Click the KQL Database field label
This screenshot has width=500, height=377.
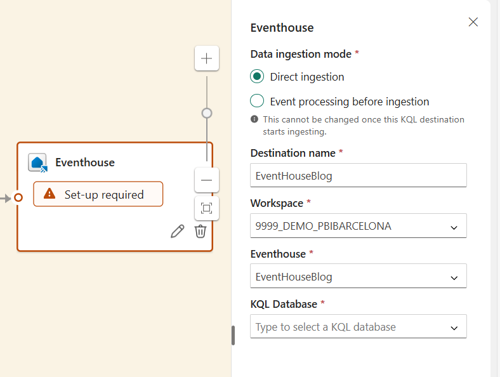284,304
